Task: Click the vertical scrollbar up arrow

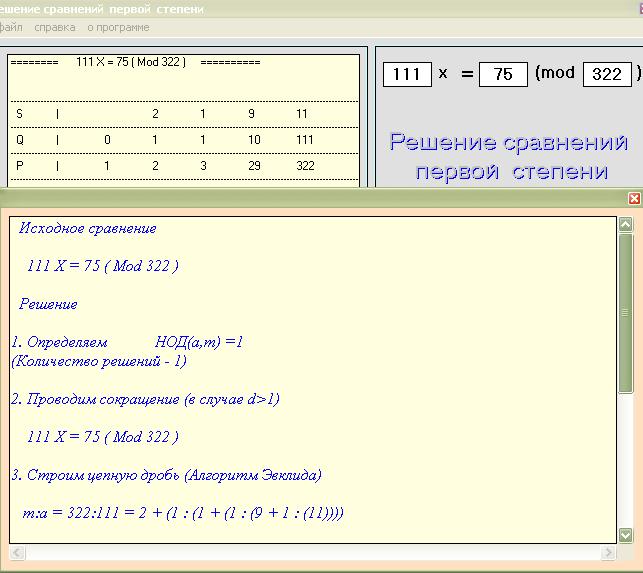Action: point(625,224)
